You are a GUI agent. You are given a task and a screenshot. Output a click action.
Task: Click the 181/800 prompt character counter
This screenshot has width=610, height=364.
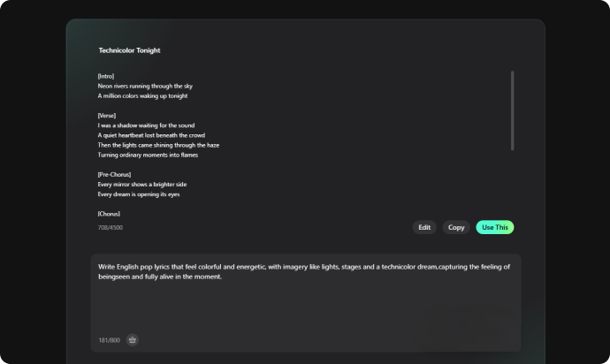[x=110, y=340]
